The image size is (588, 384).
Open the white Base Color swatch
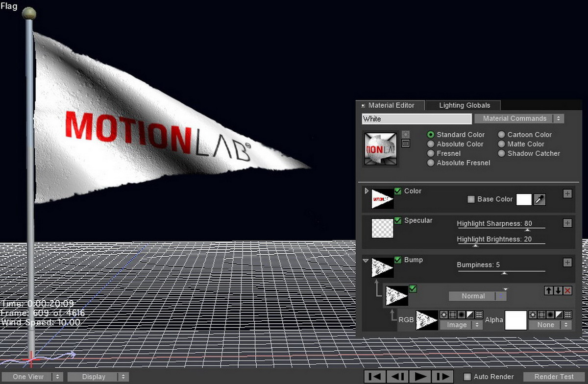[x=524, y=199]
